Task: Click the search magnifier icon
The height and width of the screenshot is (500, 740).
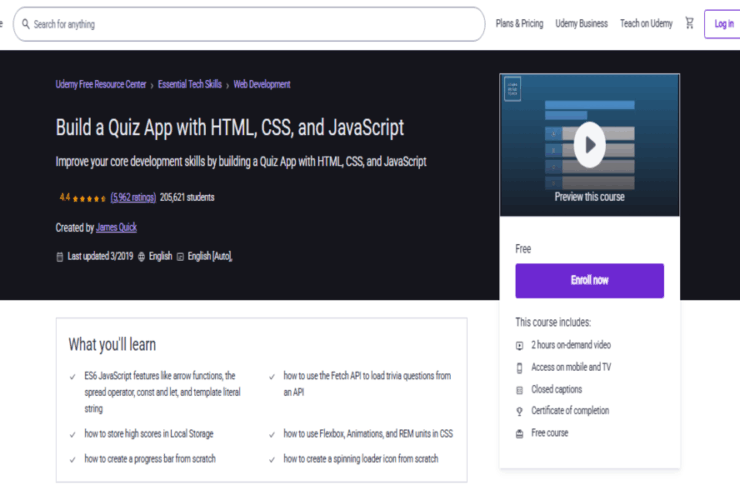Action: [25, 24]
